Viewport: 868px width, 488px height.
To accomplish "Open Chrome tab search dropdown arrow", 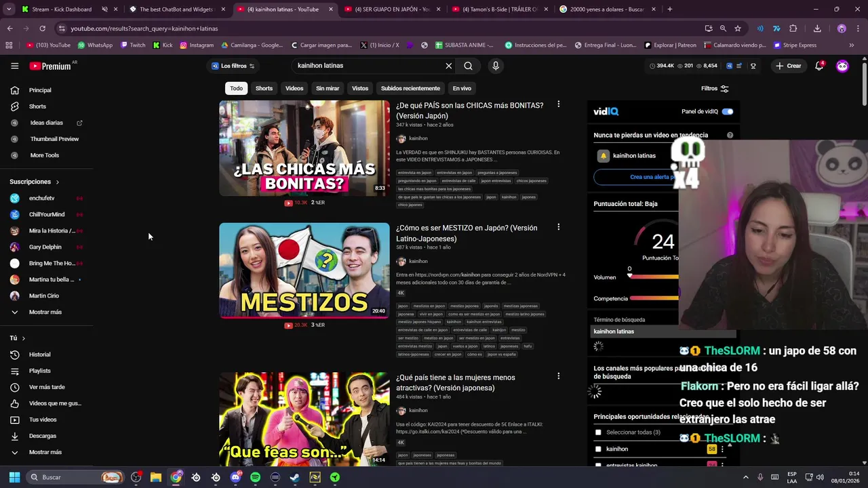I will 8,9.
